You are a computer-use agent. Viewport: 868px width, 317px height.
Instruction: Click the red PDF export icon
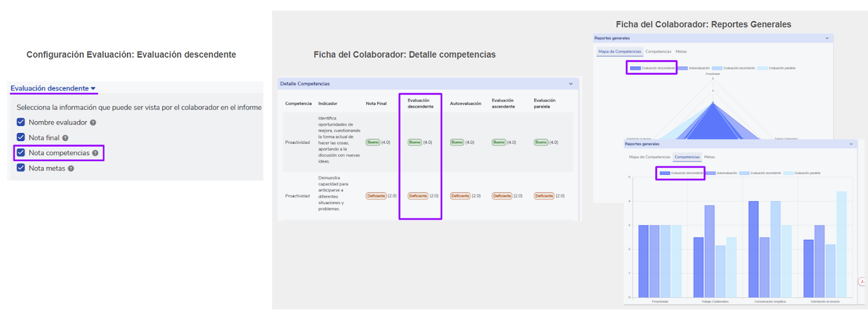click(x=861, y=281)
